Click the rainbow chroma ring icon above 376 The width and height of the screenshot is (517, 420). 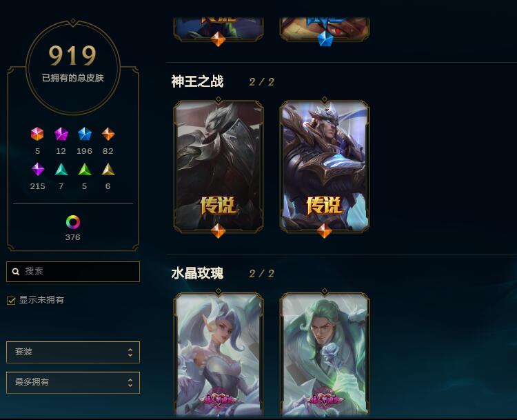73,222
